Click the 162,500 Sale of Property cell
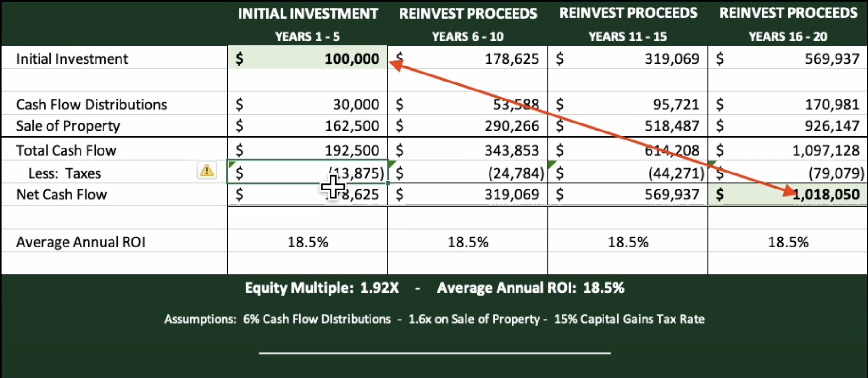868x378 pixels. 308,126
